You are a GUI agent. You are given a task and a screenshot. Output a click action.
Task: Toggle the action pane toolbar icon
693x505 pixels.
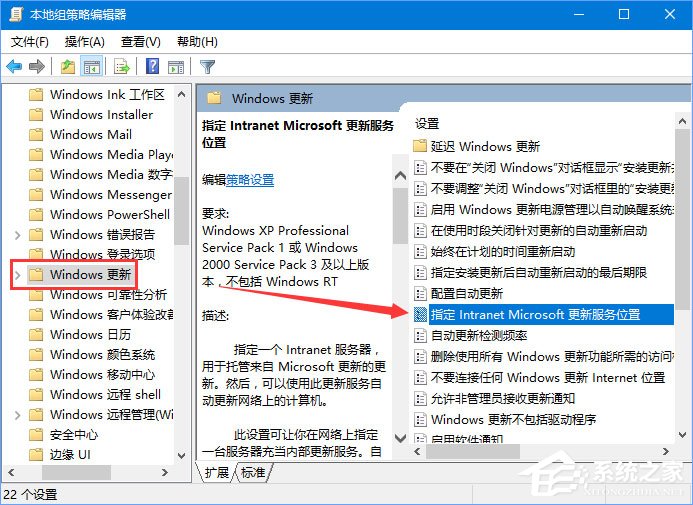click(176, 67)
